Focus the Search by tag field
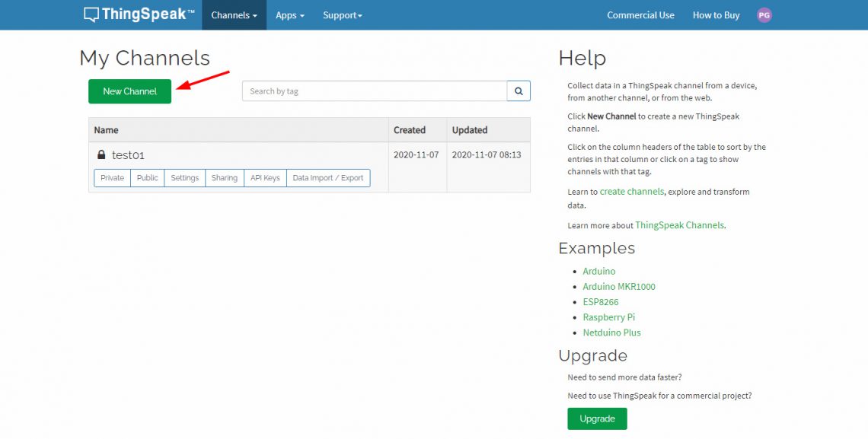 pyautogui.click(x=374, y=91)
